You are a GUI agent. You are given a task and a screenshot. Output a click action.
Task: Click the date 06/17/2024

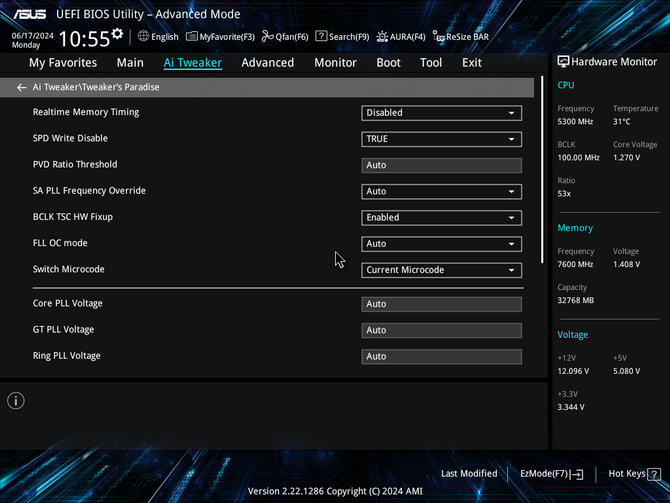pyautogui.click(x=32, y=35)
